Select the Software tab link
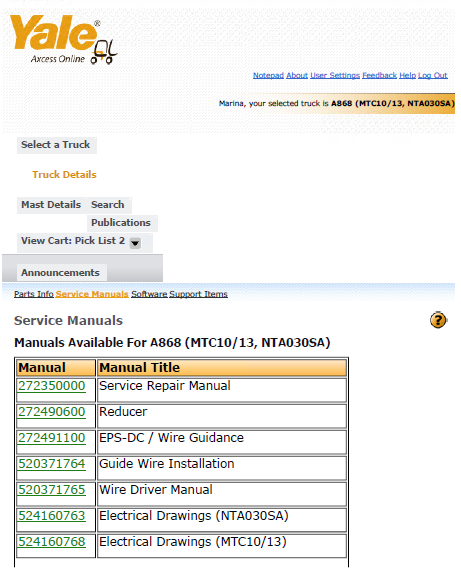The image size is (461, 575). pyautogui.click(x=149, y=294)
